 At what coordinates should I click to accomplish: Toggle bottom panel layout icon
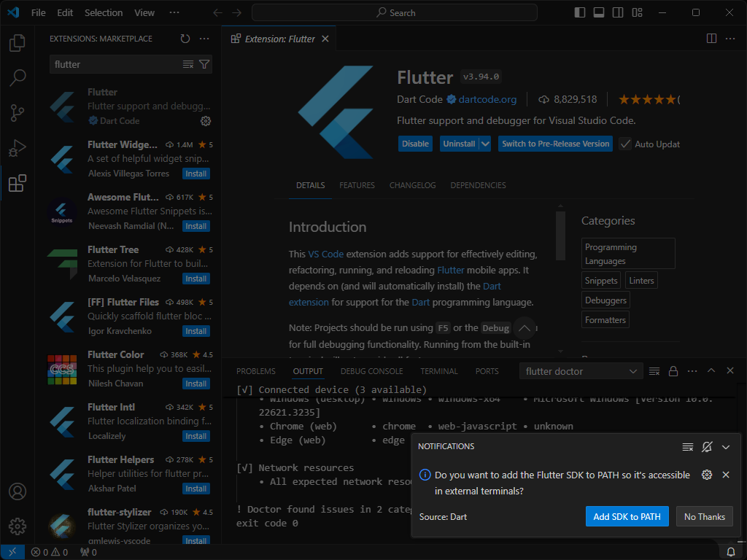point(599,12)
